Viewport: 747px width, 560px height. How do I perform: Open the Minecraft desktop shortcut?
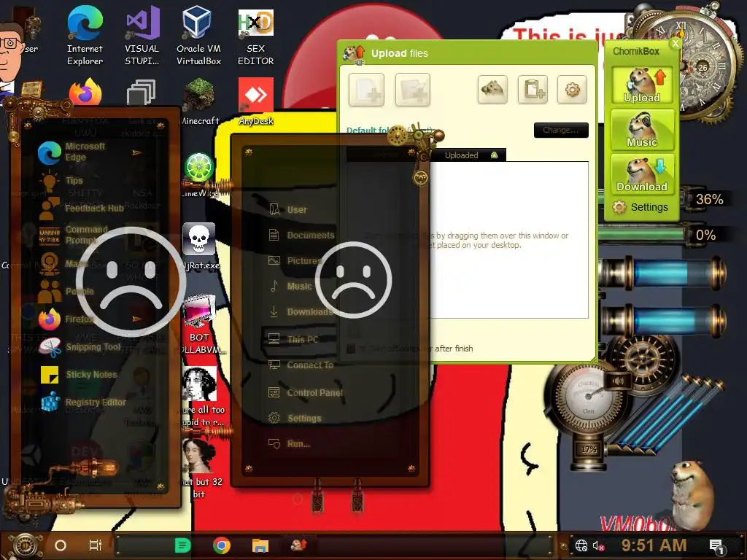199,102
